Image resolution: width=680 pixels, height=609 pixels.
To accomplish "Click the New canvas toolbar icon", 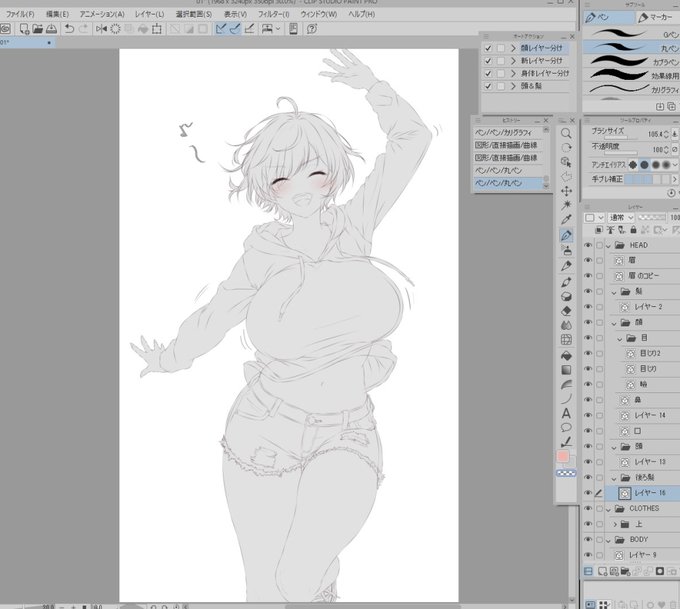I will click(x=25, y=29).
